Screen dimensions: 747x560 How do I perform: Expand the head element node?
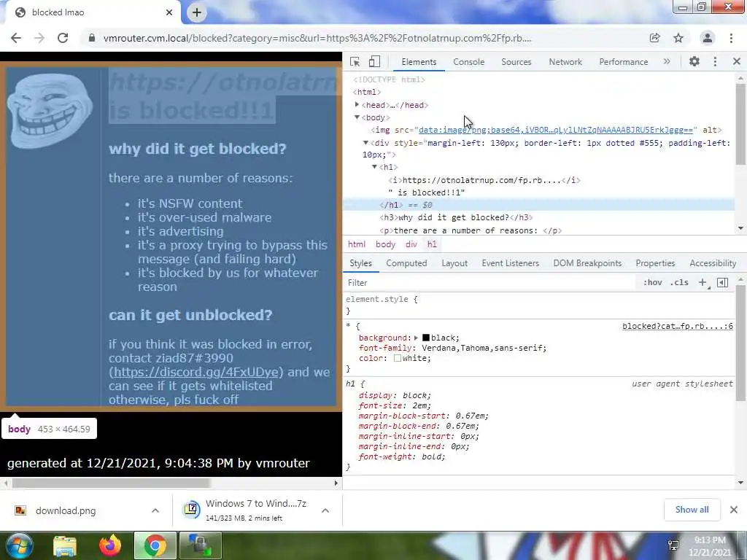(x=357, y=105)
